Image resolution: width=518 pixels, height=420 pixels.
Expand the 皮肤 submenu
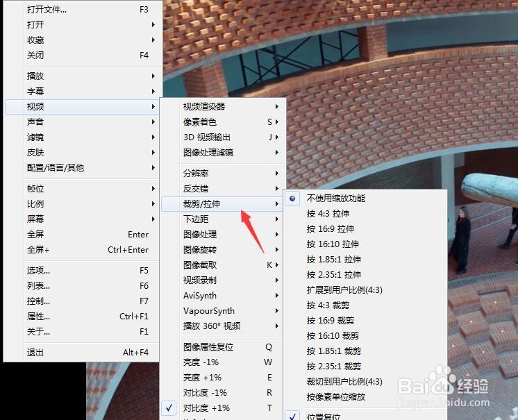pyautogui.click(x=82, y=152)
